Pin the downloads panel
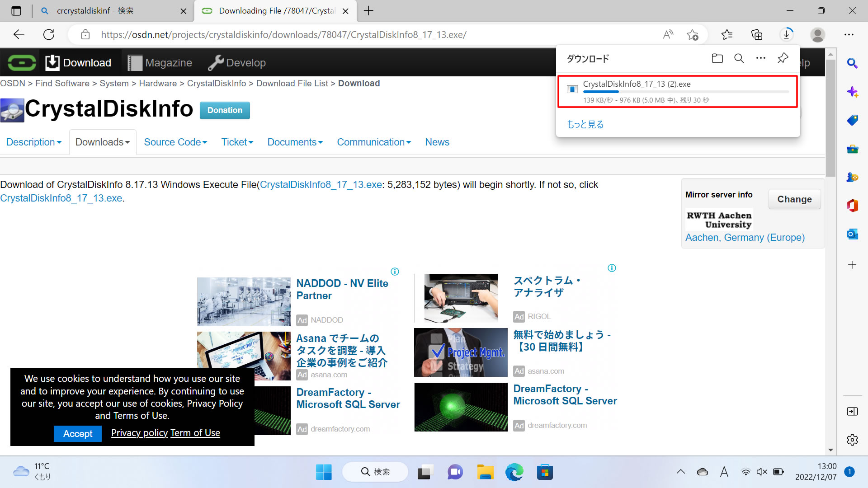Screen dimensions: 868x488 pos(783,58)
